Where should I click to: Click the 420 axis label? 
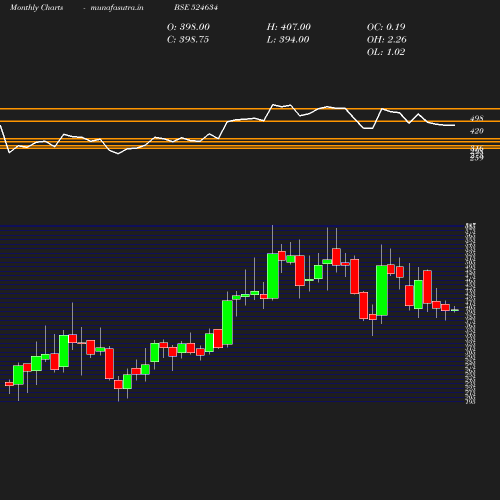pos(477,131)
